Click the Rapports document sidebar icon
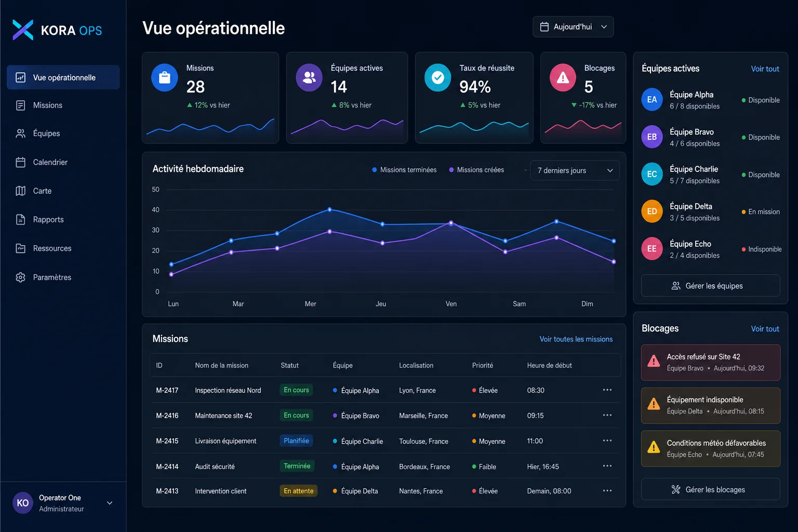798x532 pixels. (20, 219)
